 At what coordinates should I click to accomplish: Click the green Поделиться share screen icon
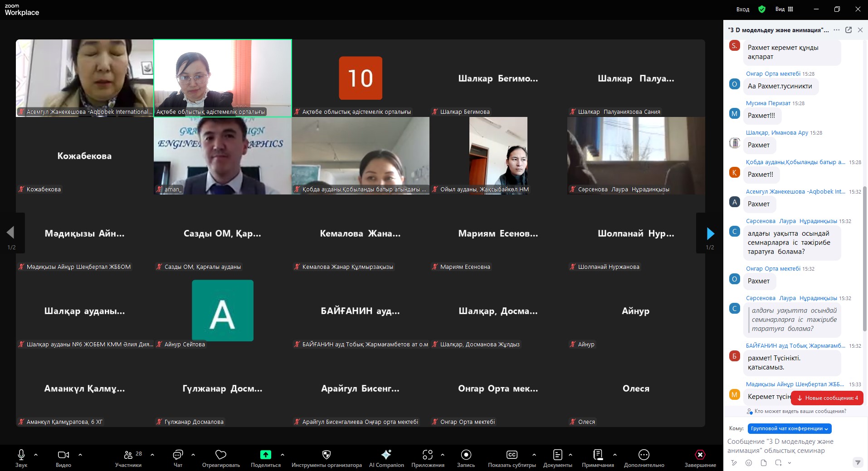[266, 455]
